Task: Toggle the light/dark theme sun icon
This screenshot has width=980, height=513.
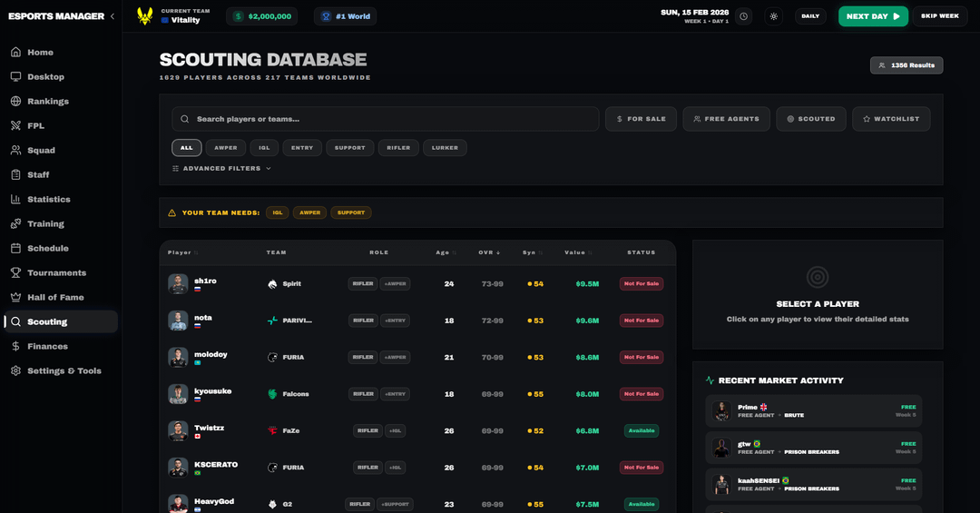Action: coord(773,16)
